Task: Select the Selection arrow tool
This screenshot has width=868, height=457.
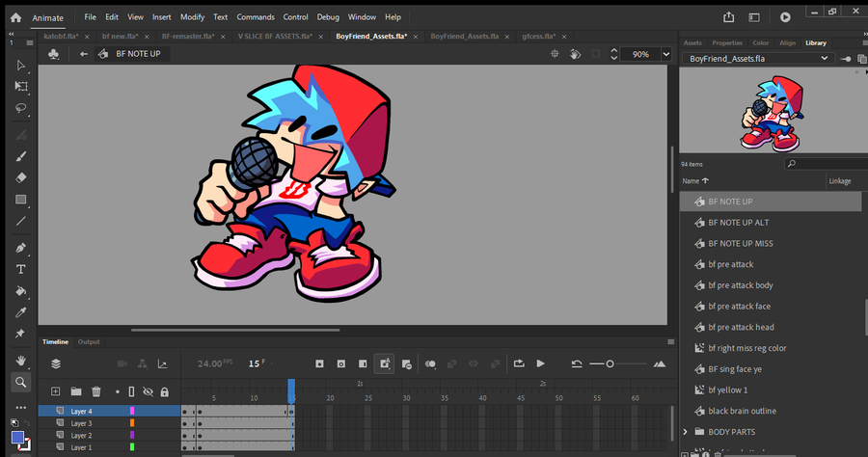Action: click(x=20, y=66)
